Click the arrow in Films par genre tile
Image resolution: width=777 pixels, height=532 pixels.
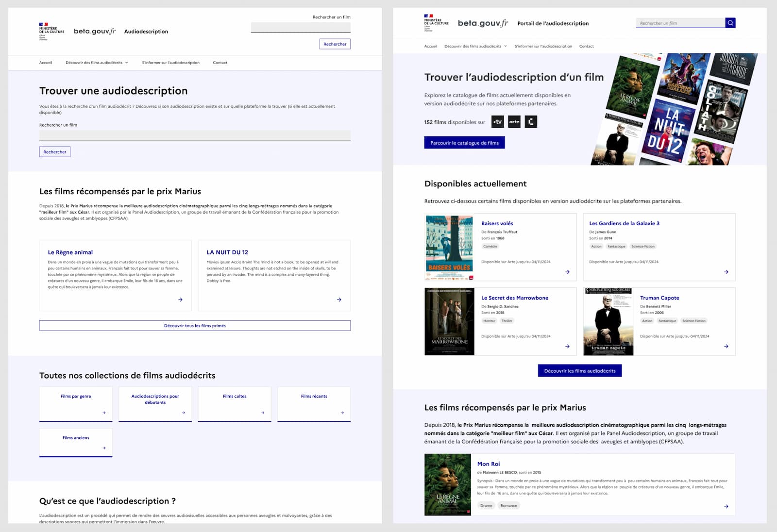(104, 413)
